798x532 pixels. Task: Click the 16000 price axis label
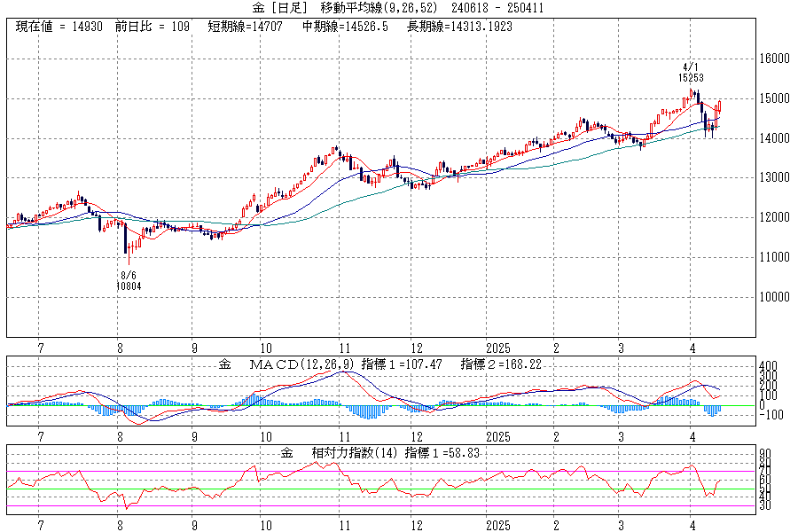click(x=775, y=59)
